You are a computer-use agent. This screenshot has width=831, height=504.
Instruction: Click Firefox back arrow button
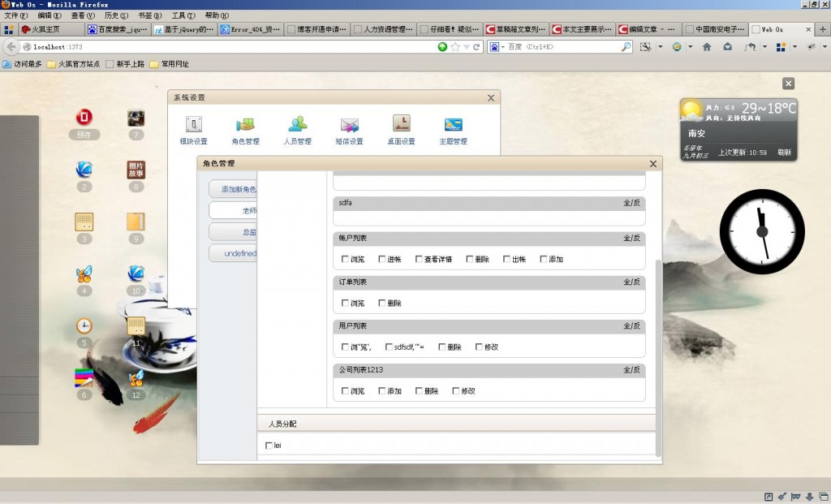(11, 46)
